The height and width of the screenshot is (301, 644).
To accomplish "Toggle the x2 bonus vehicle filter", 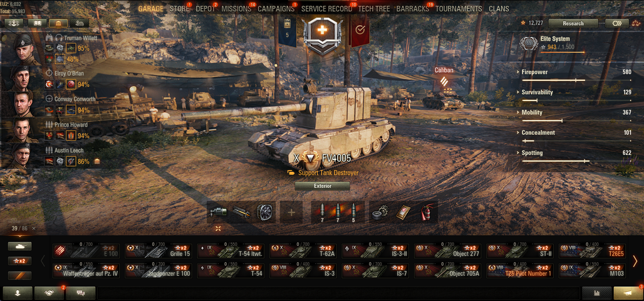I will (19, 261).
